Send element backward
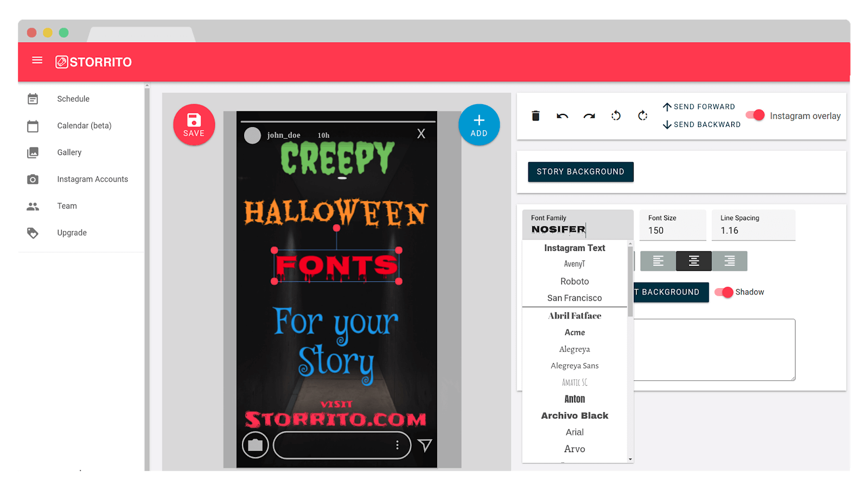 [701, 125]
